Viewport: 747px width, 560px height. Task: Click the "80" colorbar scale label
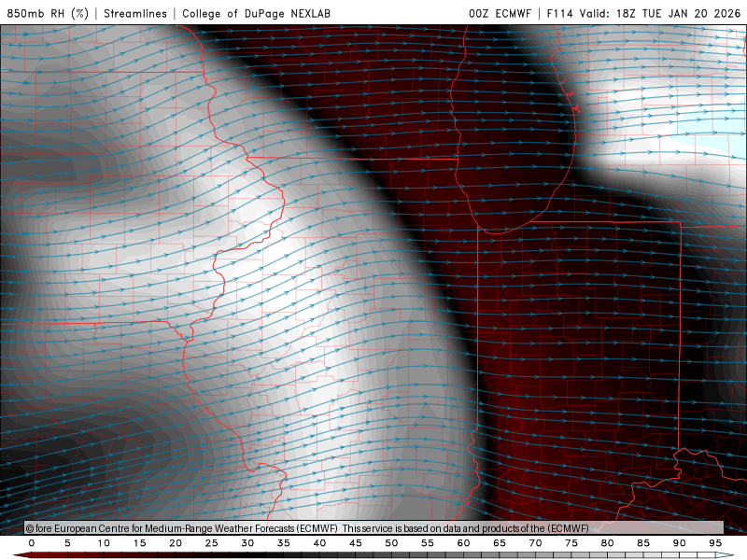tap(608, 543)
